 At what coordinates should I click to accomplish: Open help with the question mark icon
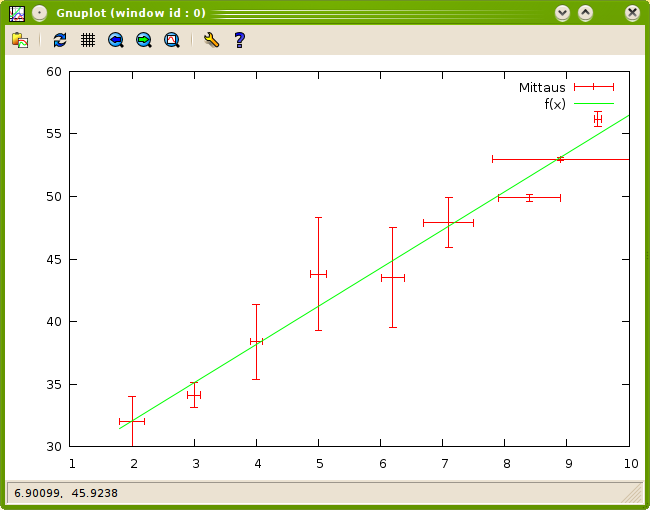coord(239,40)
